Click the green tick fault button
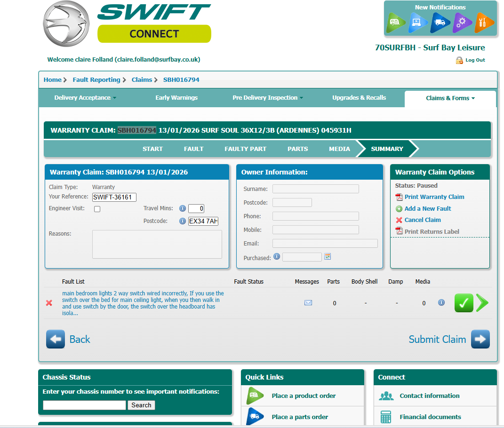Image resolution: width=504 pixels, height=428 pixels. pos(464,303)
